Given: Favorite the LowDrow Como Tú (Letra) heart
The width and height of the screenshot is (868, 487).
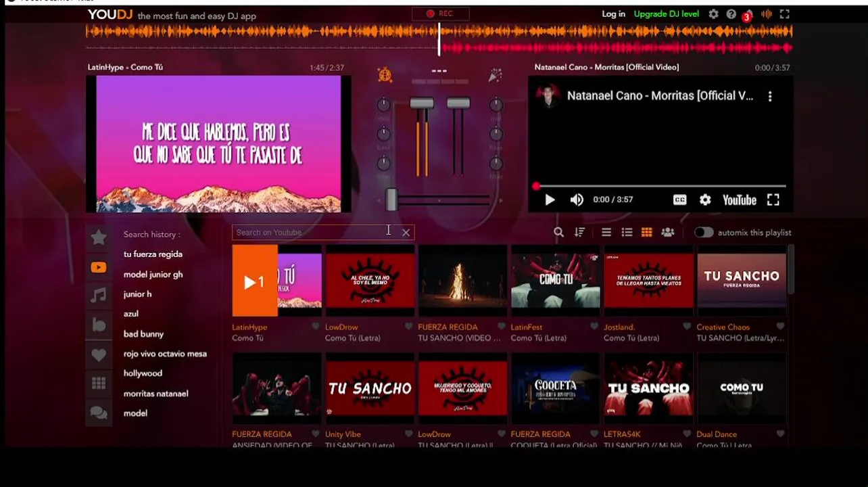Looking at the screenshot, I should [x=408, y=327].
